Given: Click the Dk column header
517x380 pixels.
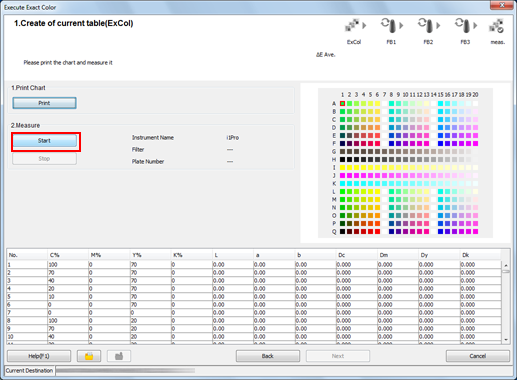Looking at the screenshot, I should (x=481, y=255).
